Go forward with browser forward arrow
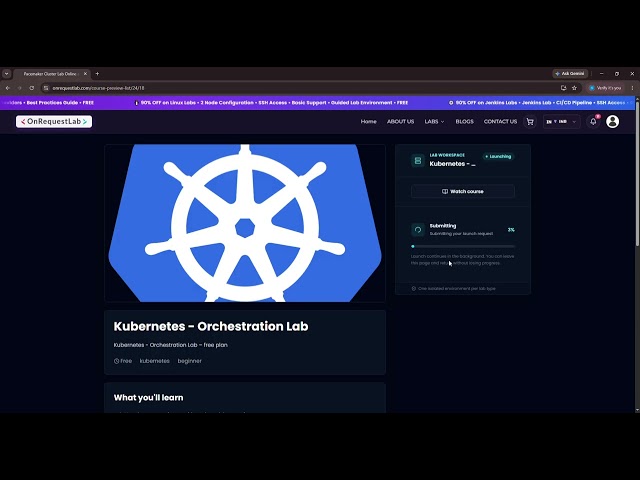 [x=19, y=88]
